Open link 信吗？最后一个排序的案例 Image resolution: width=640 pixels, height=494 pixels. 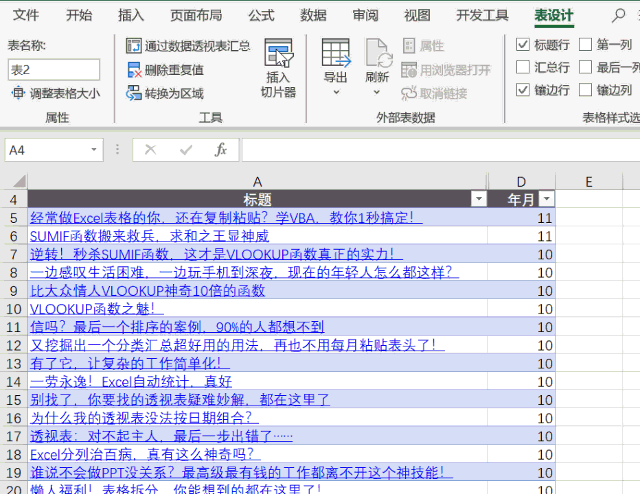pos(177,327)
